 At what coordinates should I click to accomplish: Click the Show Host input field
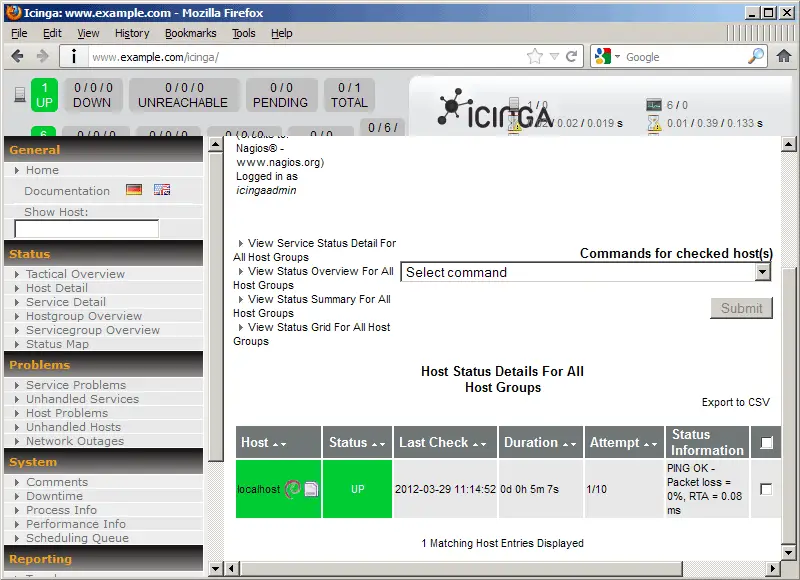point(87,229)
